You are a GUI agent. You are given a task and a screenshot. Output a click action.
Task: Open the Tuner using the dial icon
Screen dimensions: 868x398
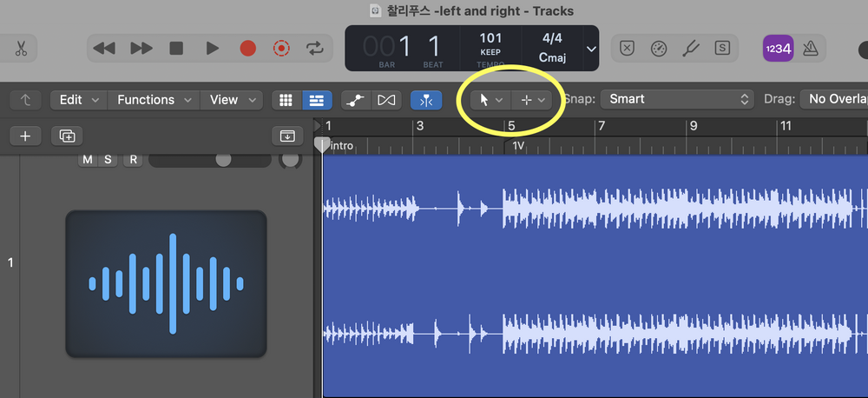point(658,49)
